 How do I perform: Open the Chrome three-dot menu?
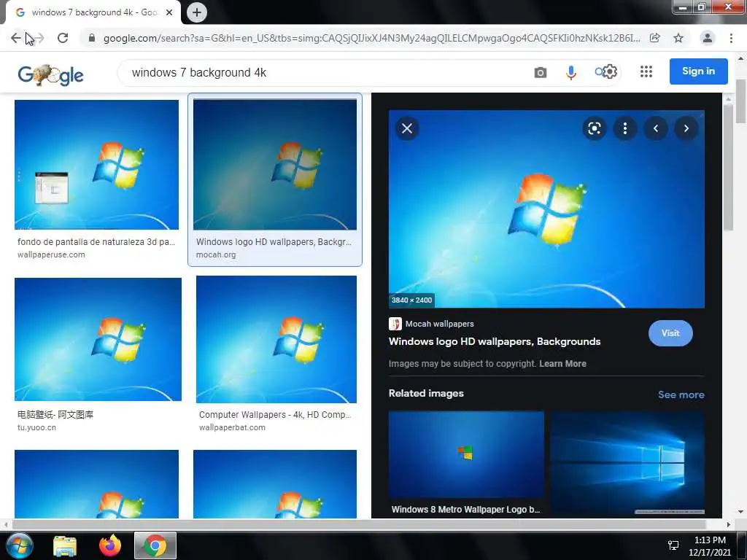click(731, 38)
